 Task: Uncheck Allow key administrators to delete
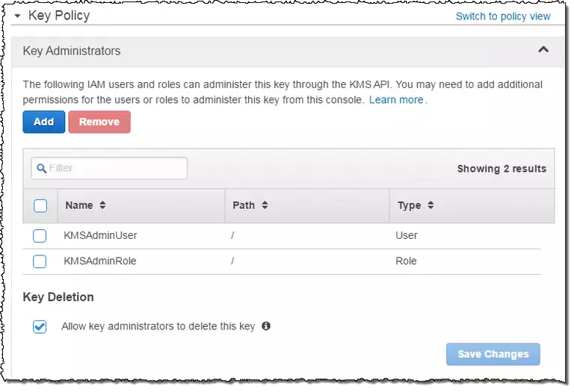(40, 326)
